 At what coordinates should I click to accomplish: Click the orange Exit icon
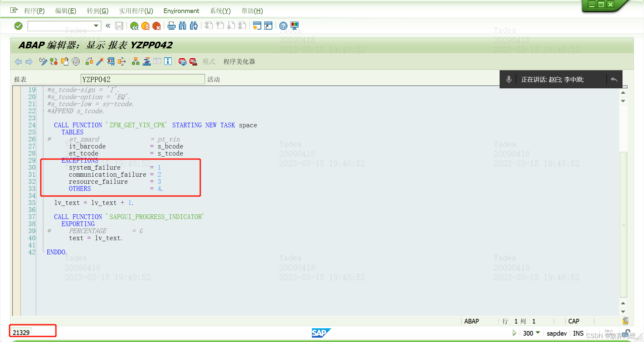(x=145, y=26)
